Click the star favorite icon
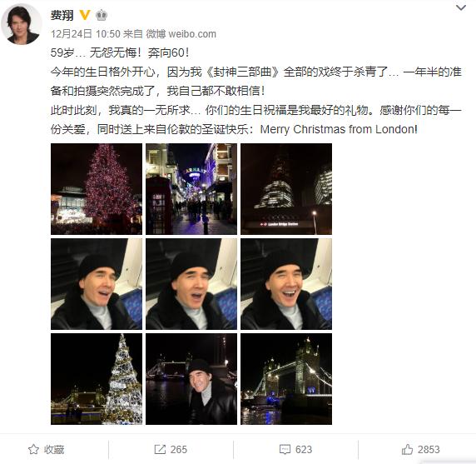The image size is (476, 464). pyautogui.click(x=33, y=449)
